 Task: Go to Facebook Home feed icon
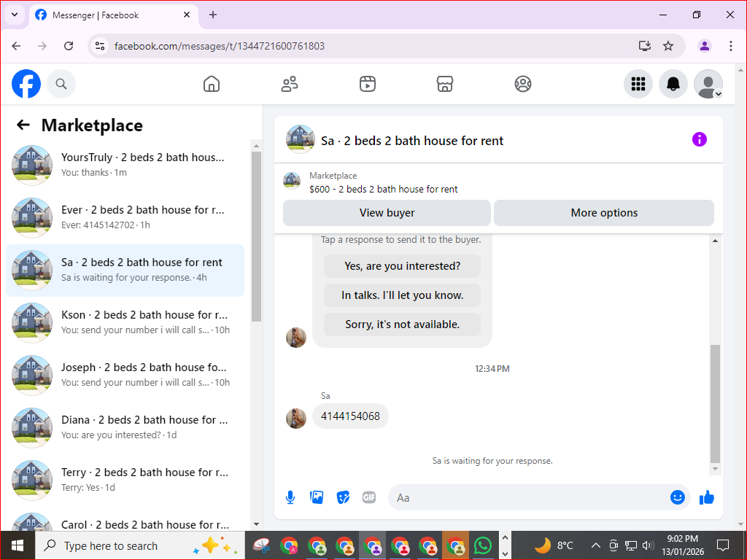[x=212, y=84]
